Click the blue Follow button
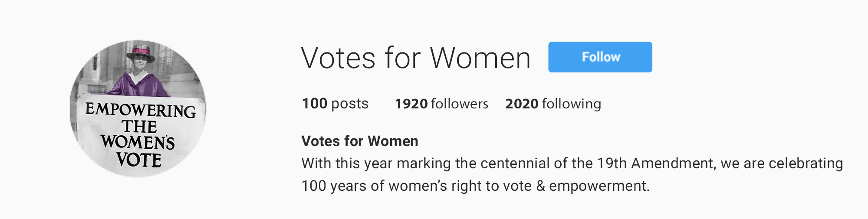Image resolution: width=868 pixels, height=219 pixels. tap(600, 57)
